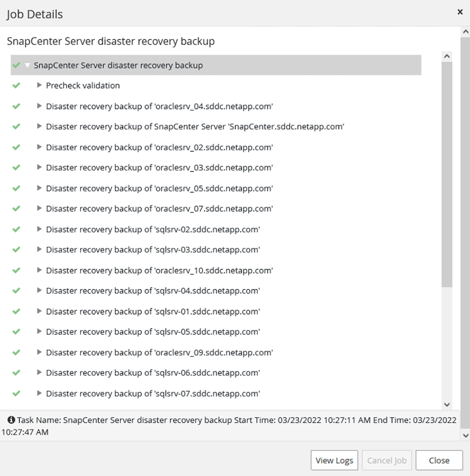Click inner list scroll-up arrow
Viewport: 470px width, 476px height.
pos(447,56)
